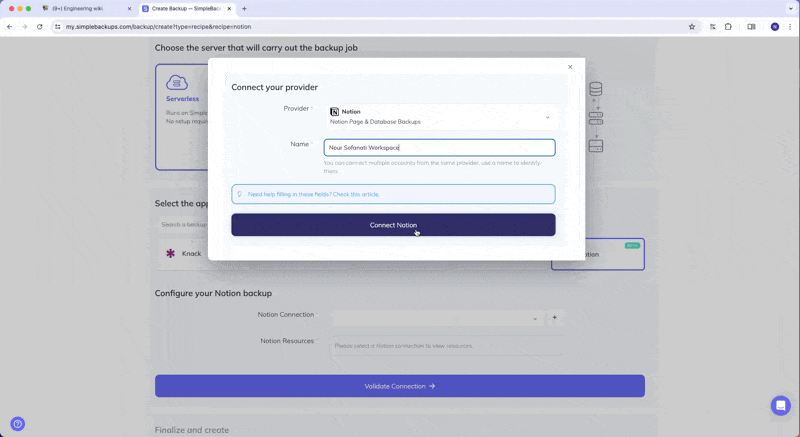Click the Notion Resources field

(447, 346)
